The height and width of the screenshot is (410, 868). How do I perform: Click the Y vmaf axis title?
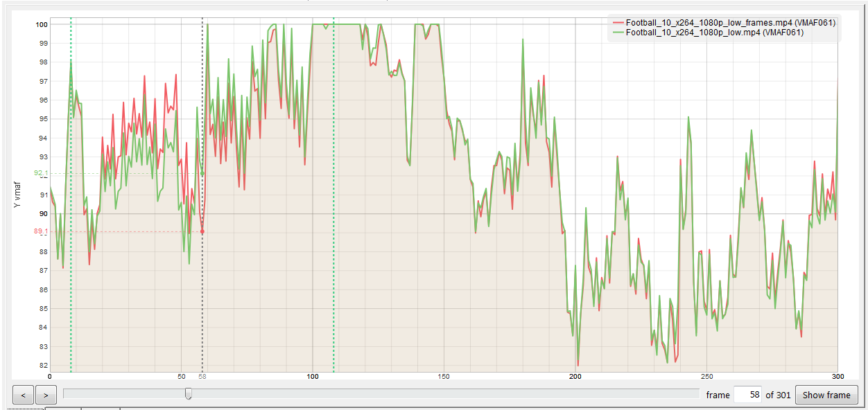coord(18,195)
